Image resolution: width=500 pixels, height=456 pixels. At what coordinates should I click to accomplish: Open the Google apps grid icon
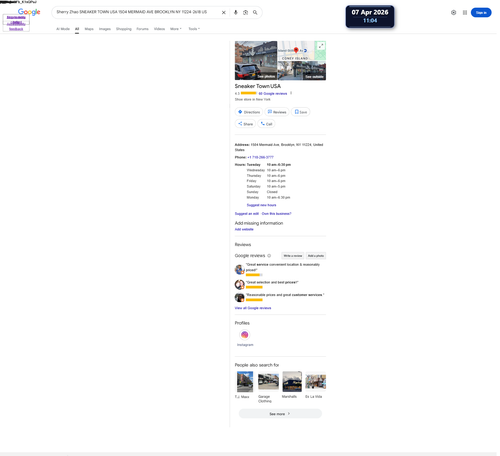tap(465, 12)
